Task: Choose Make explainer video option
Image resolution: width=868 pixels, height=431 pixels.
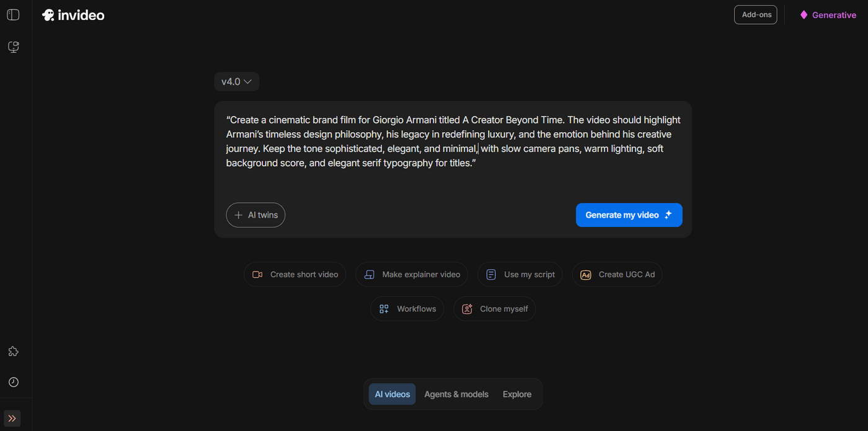Action: 412,275
